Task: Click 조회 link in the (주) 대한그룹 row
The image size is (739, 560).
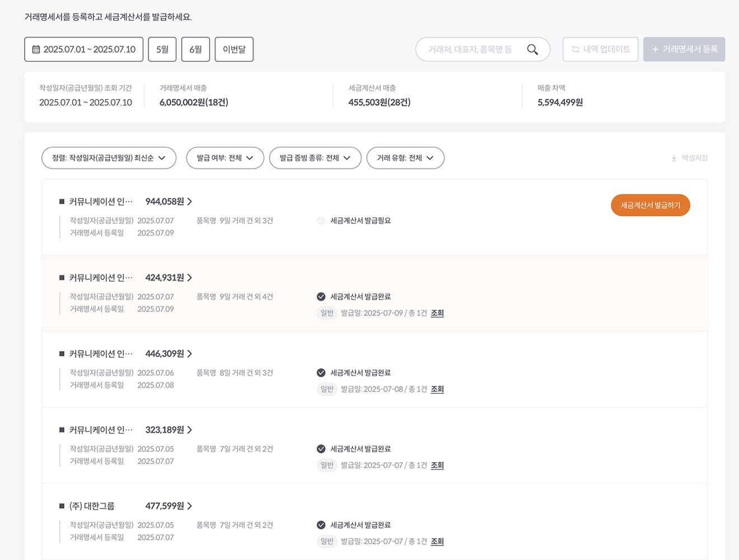Action: [x=437, y=542]
